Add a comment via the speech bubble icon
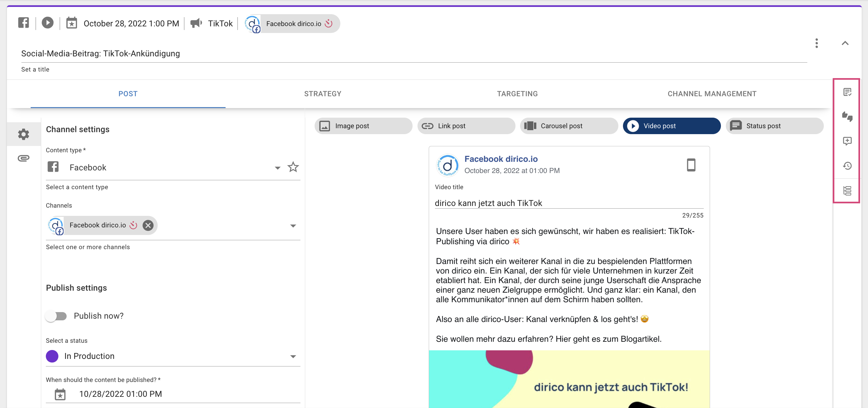 pyautogui.click(x=848, y=141)
